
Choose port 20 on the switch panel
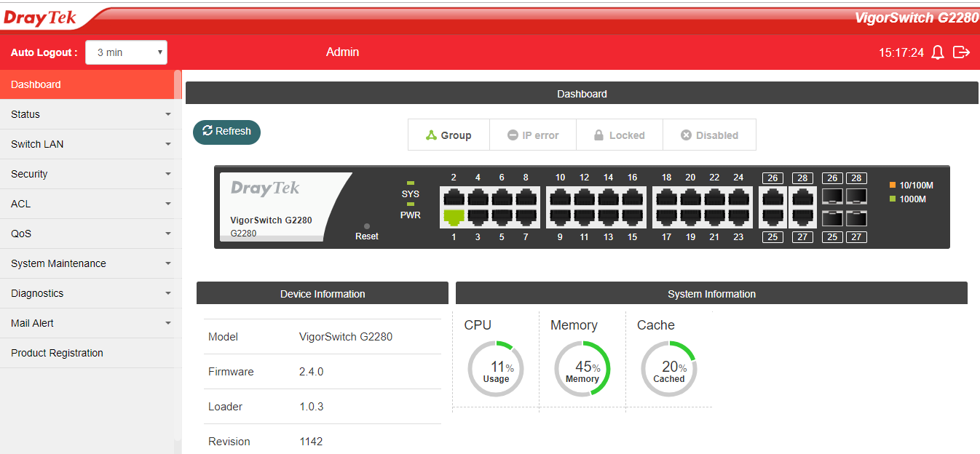[690, 197]
